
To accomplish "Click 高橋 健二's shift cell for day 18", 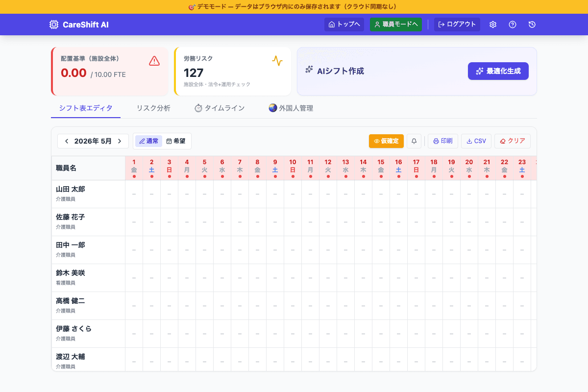I will coord(434,306).
